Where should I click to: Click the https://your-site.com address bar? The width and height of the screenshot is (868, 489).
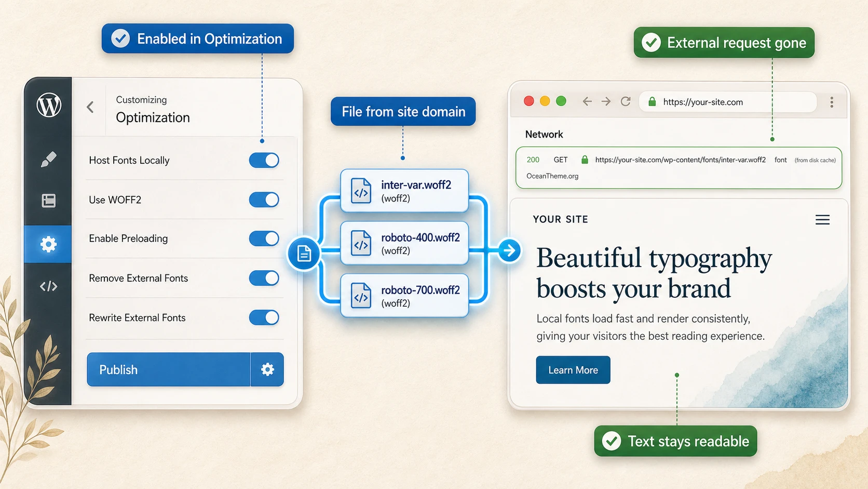pos(727,102)
